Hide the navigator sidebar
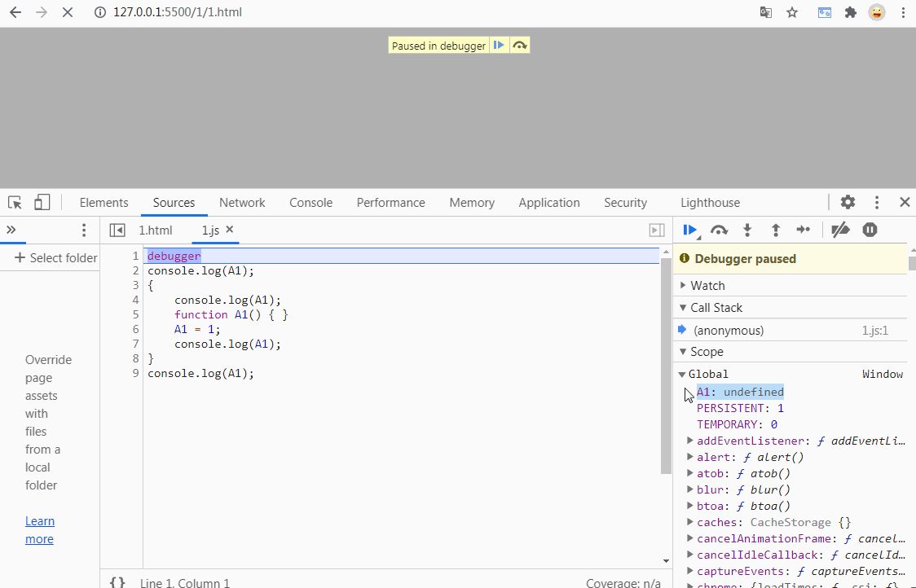916x588 pixels. pos(117,230)
